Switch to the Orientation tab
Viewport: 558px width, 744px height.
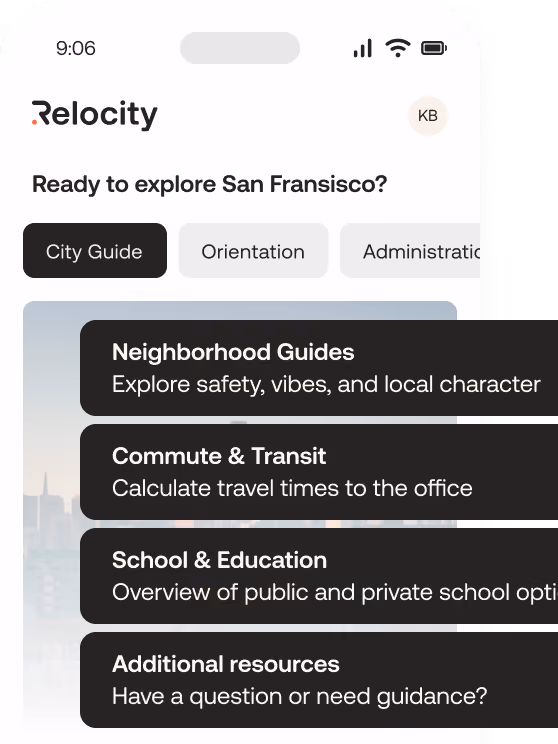[x=253, y=251]
